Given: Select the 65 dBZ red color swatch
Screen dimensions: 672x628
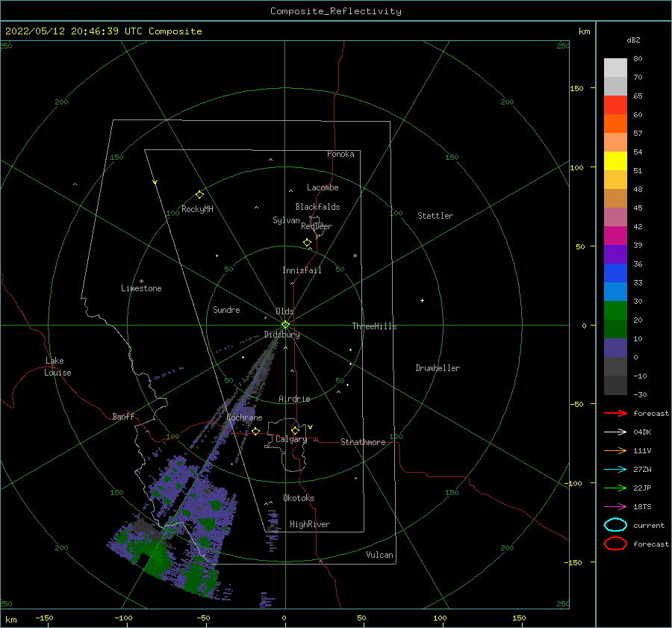Looking at the screenshot, I should tap(615, 105).
